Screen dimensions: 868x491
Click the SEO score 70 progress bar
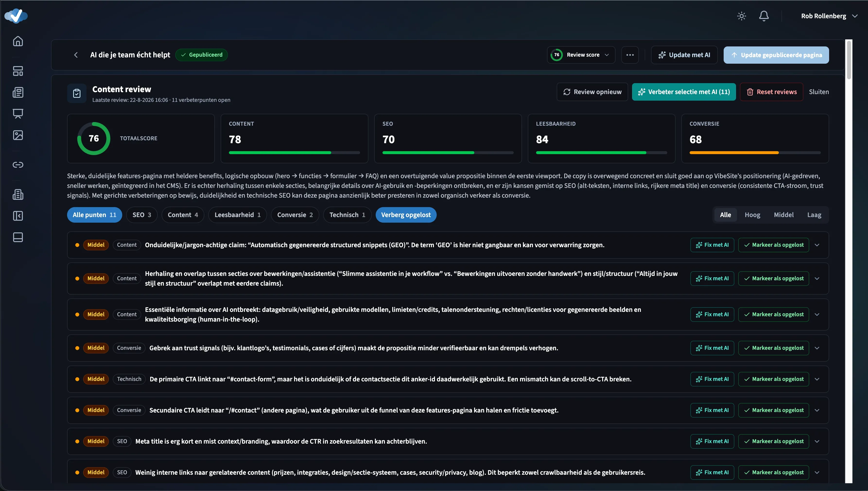click(x=448, y=153)
